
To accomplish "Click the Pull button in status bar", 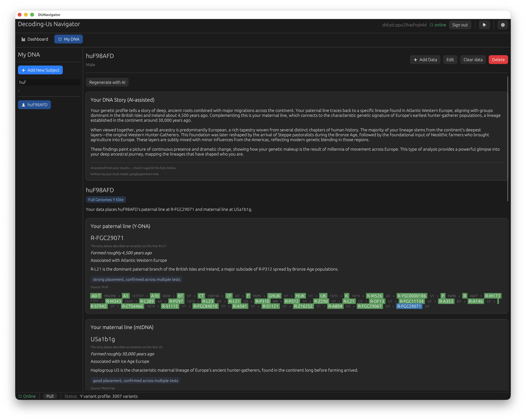I will click(x=50, y=396).
